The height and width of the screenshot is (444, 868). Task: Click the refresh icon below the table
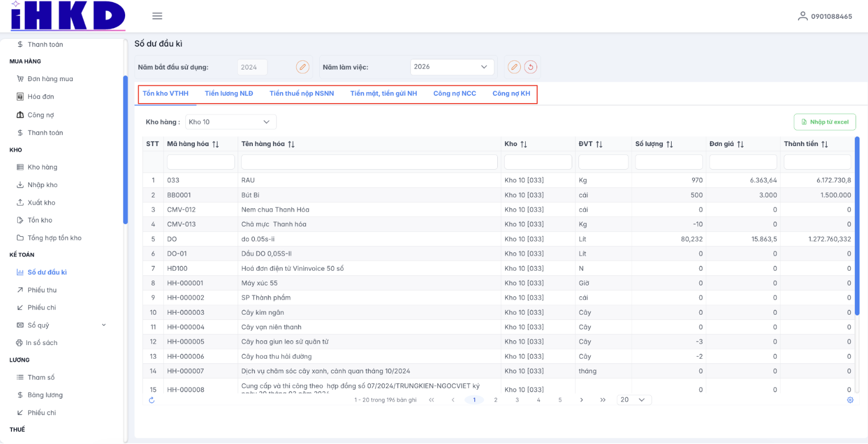[x=152, y=400]
